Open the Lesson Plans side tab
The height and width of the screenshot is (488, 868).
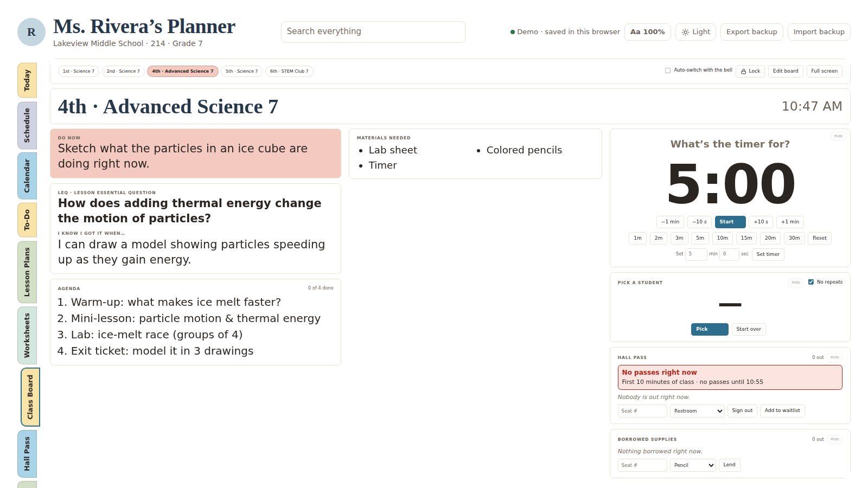tap(27, 272)
